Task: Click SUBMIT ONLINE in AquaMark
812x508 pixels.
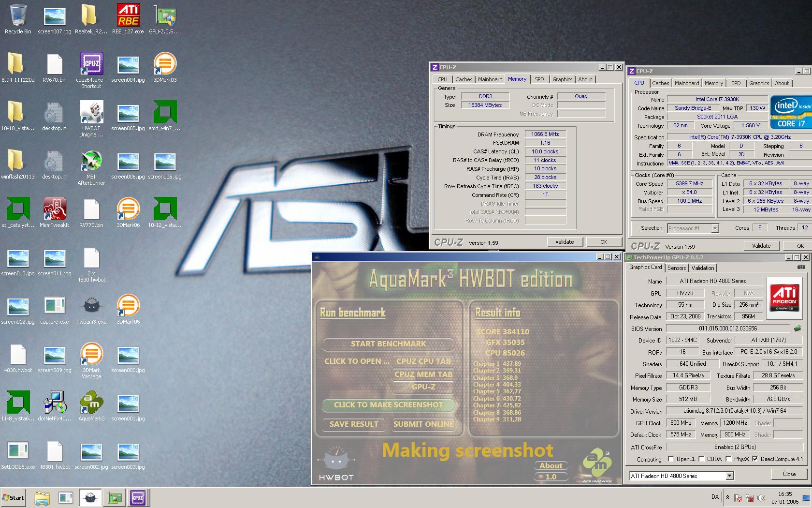Action: point(423,424)
